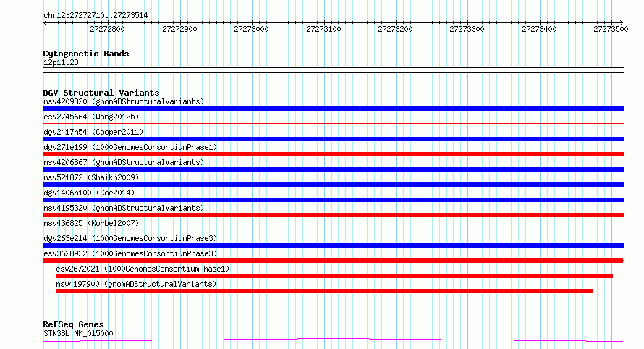Click the 12p11.23 band label
The image size is (644, 349).
[x=61, y=62]
